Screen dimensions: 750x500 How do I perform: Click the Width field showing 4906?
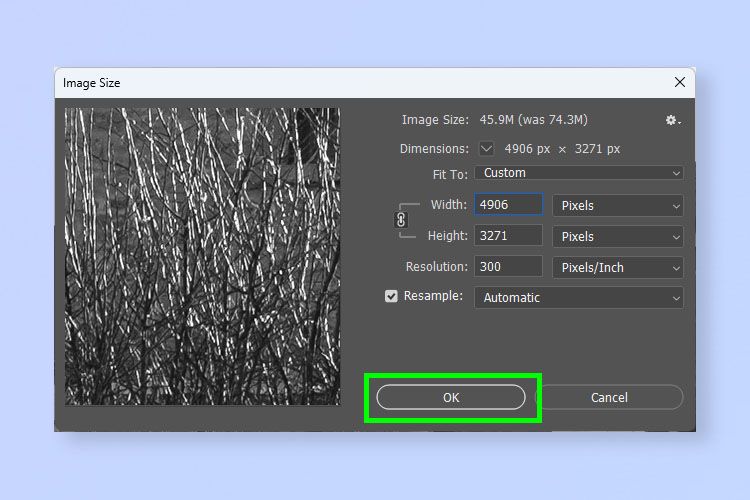pyautogui.click(x=508, y=205)
